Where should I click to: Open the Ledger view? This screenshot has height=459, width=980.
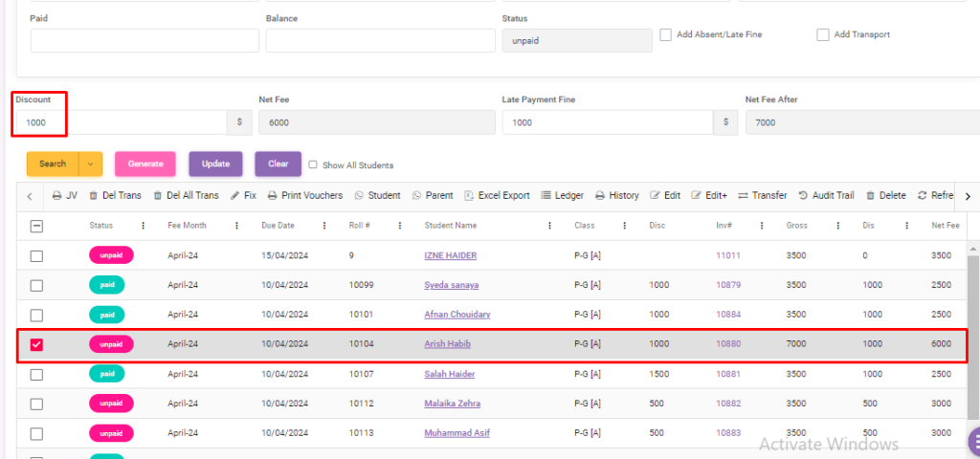pos(546,195)
